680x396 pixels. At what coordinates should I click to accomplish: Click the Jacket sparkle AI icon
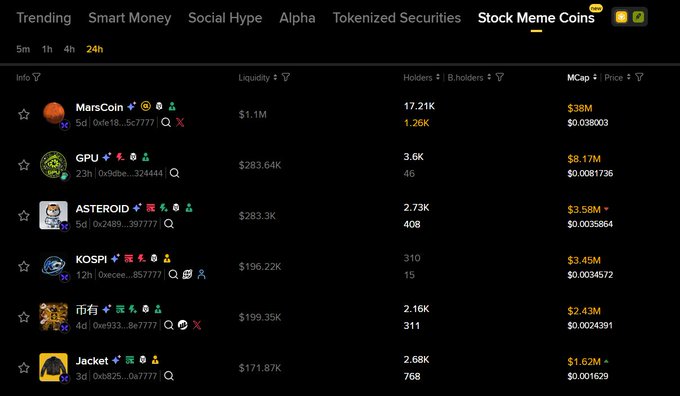(116, 360)
